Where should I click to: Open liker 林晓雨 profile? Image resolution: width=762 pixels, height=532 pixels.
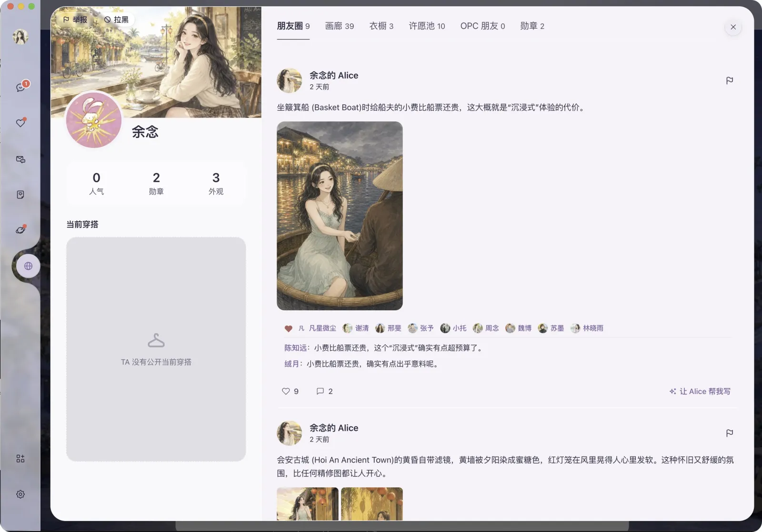tap(587, 328)
